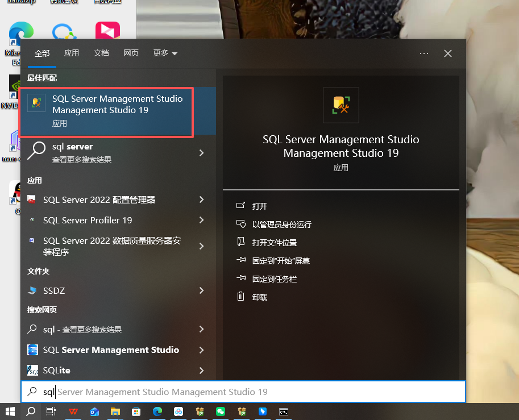Open Outlook from the taskbar
The image size is (519, 420).
coord(94,411)
